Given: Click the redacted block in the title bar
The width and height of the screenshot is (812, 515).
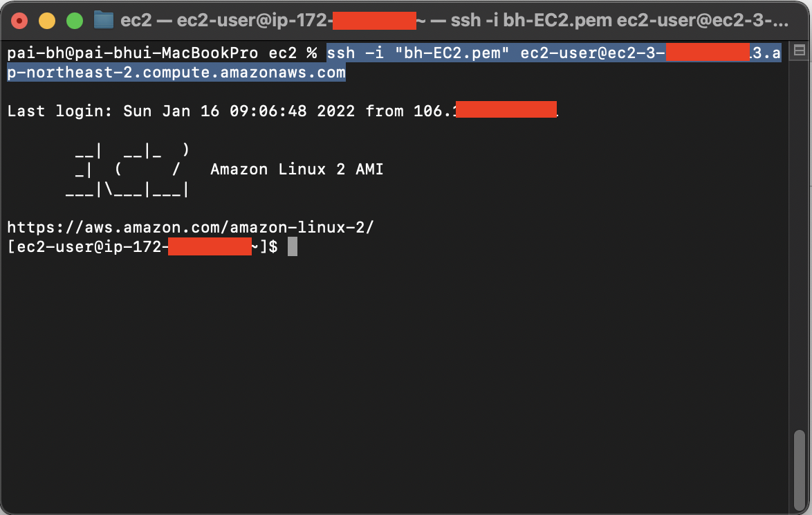Looking at the screenshot, I should (x=374, y=19).
